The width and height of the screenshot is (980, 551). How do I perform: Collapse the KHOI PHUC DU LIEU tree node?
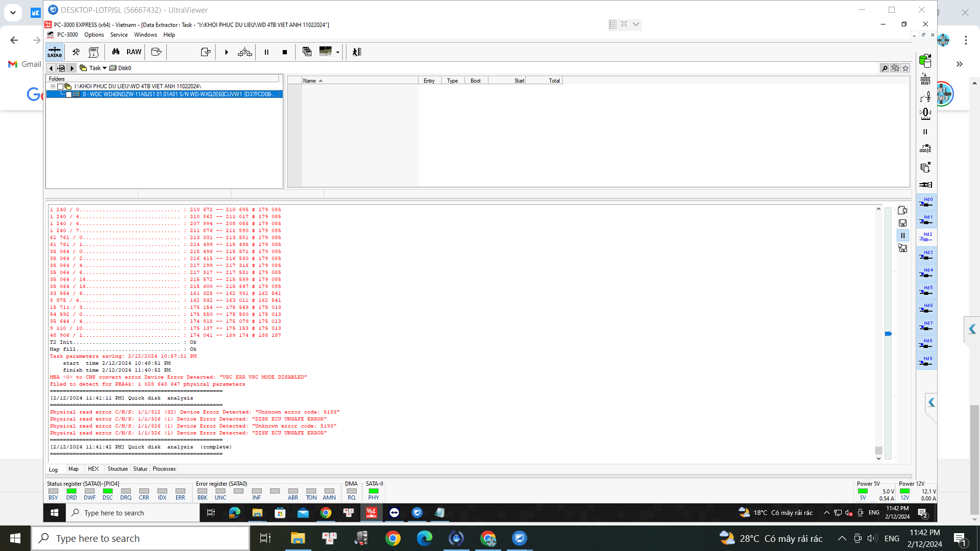(x=53, y=87)
